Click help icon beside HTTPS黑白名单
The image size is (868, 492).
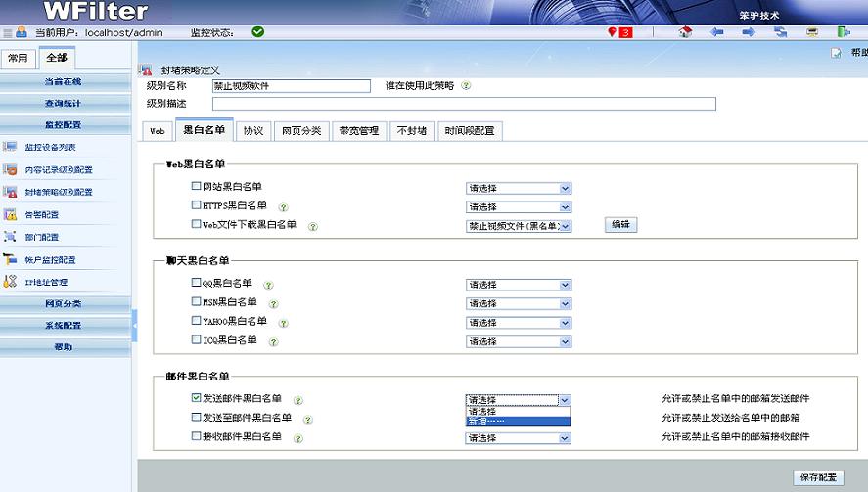coord(283,207)
